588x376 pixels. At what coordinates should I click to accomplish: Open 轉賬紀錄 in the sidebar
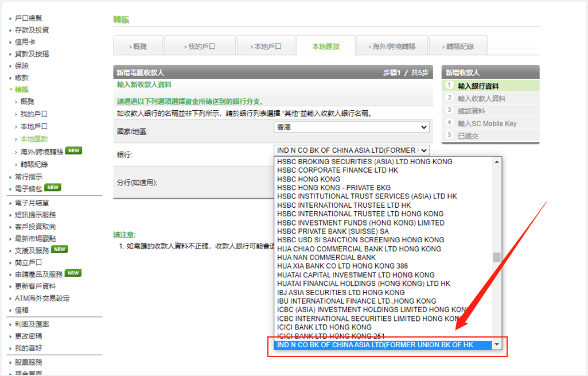pos(34,164)
